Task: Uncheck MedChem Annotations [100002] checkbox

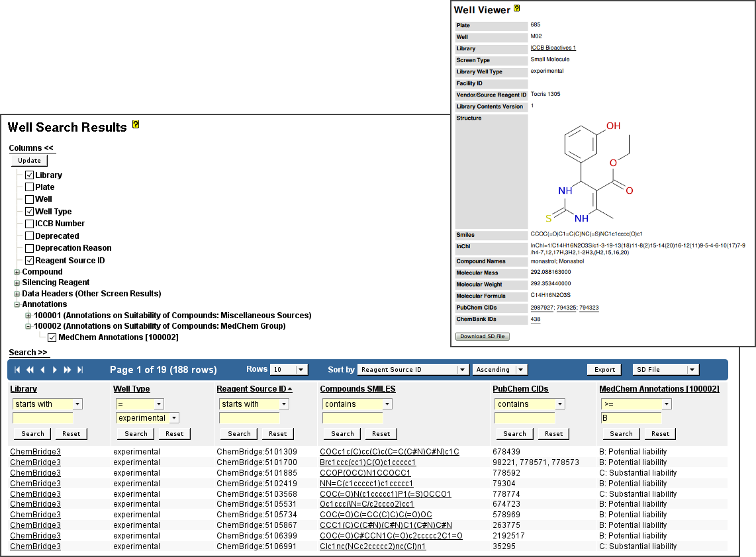Action: (52, 338)
